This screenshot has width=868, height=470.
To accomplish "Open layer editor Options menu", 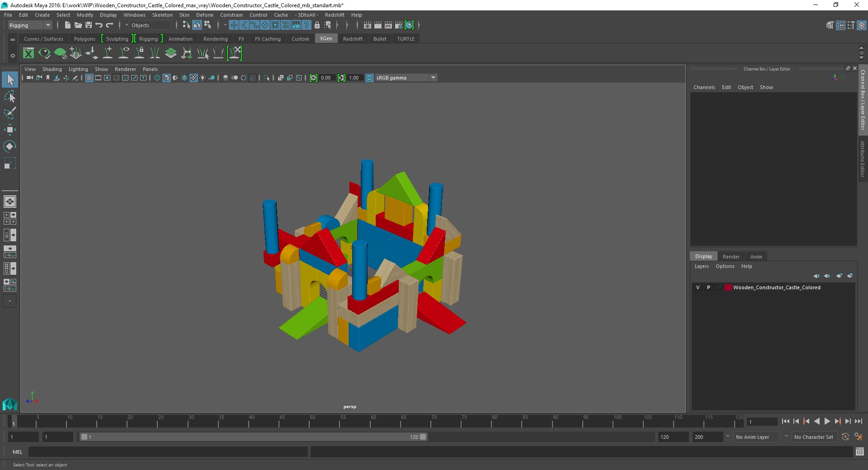I will (x=725, y=266).
